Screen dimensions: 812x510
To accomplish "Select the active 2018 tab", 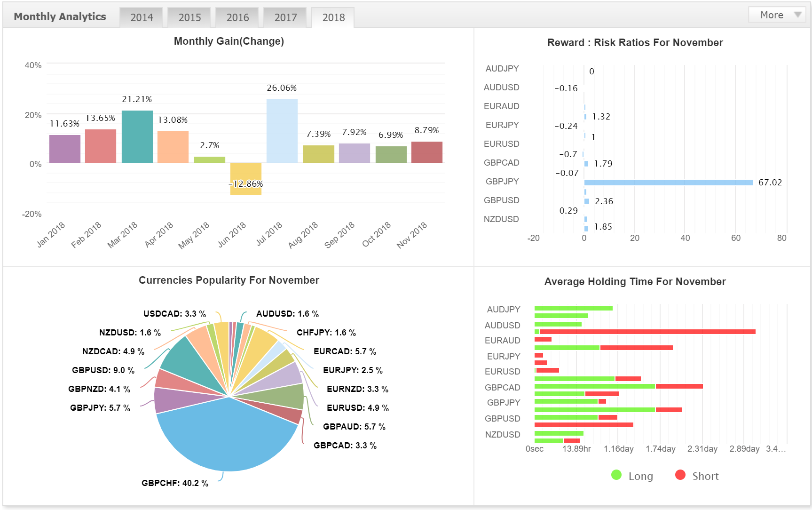I will [x=333, y=17].
